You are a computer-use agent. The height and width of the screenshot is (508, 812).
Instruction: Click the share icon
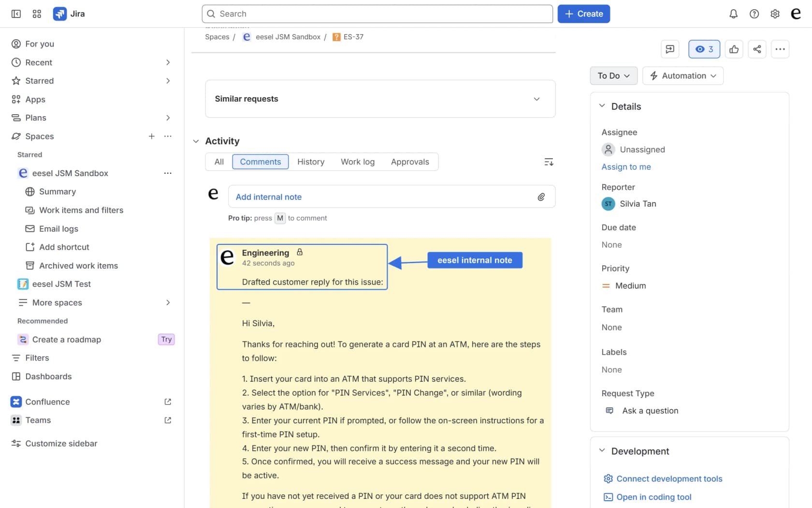(757, 49)
